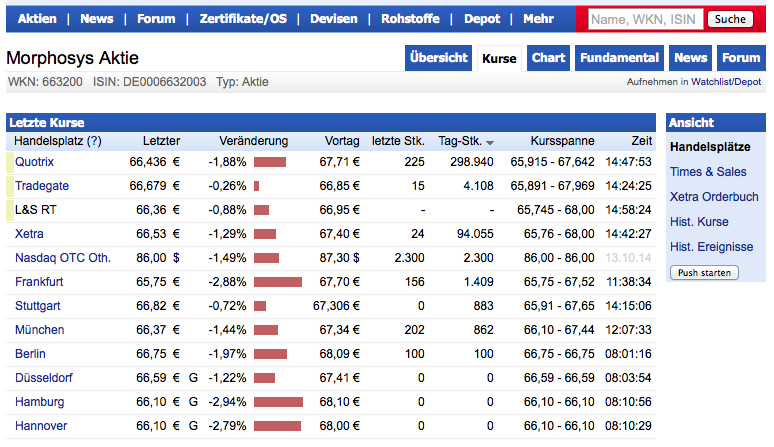Click the yellow marker beside Tradegate
Screen dimensions: 774x447
[x=9, y=186]
